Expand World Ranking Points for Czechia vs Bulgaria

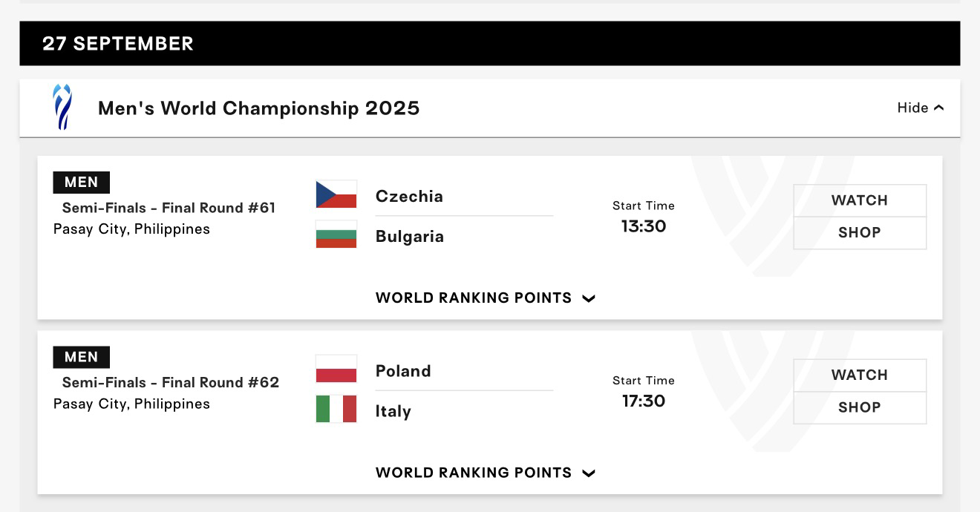pyautogui.click(x=486, y=298)
